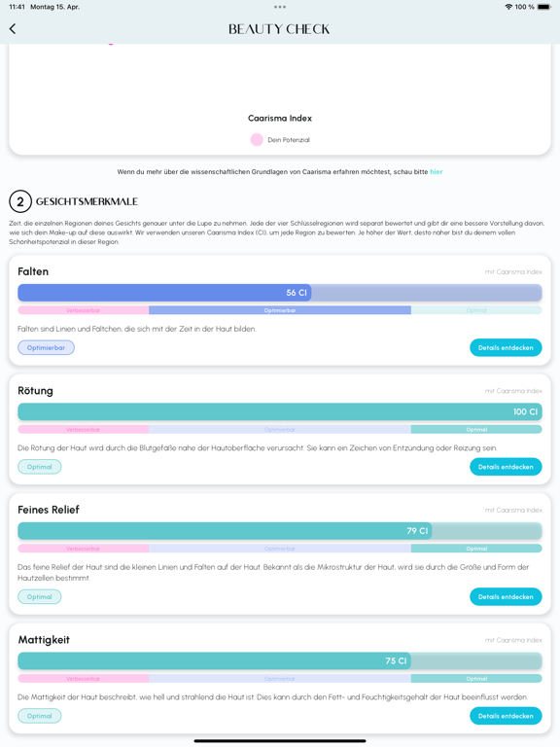This screenshot has height=747, width=560.
Task: Click the 75 CI Mattigkeit bar
Action: pos(280,660)
